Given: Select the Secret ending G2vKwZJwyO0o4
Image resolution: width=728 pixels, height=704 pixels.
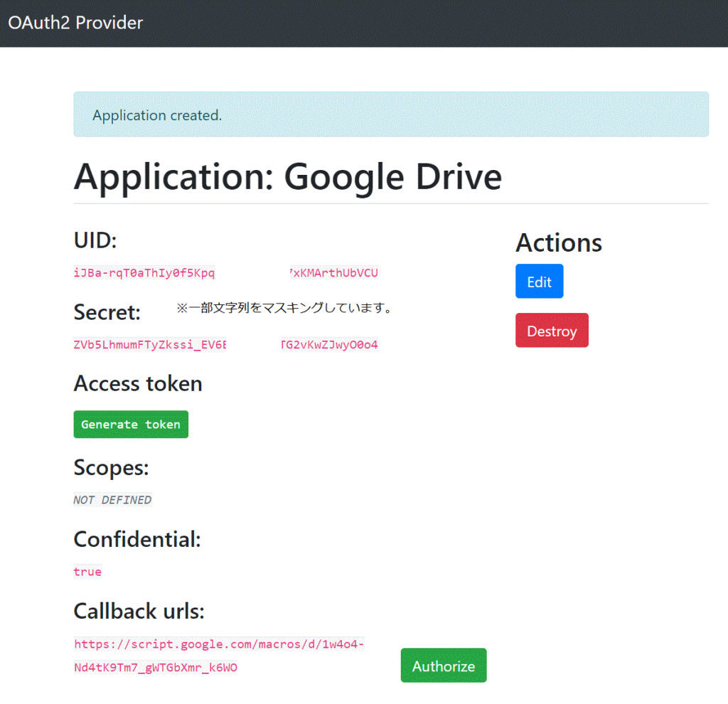Looking at the screenshot, I should (x=330, y=345).
